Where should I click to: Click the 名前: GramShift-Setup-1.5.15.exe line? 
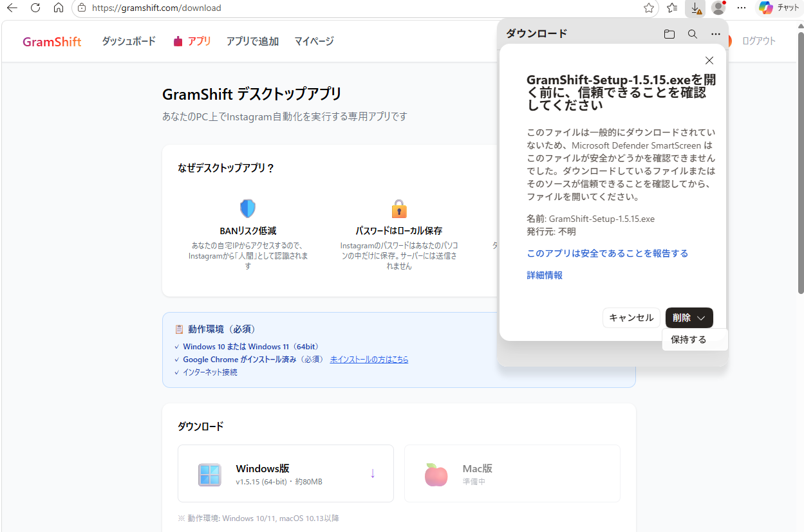click(590, 219)
